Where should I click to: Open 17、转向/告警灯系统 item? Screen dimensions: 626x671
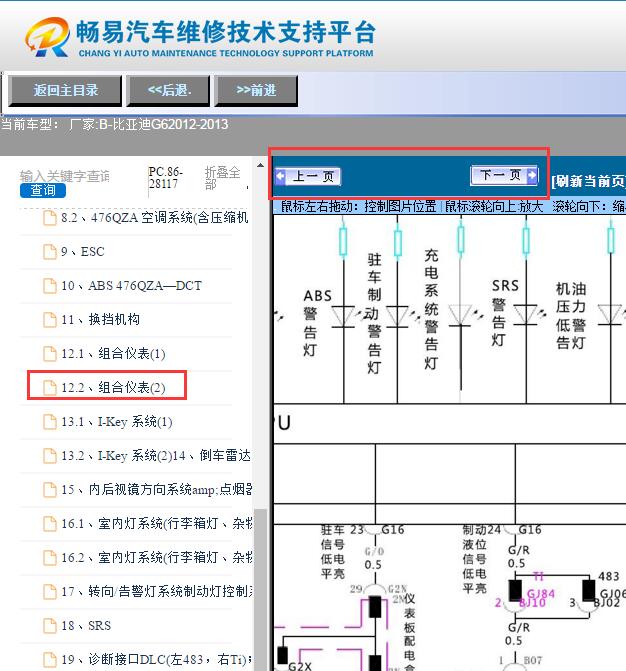click(x=156, y=591)
